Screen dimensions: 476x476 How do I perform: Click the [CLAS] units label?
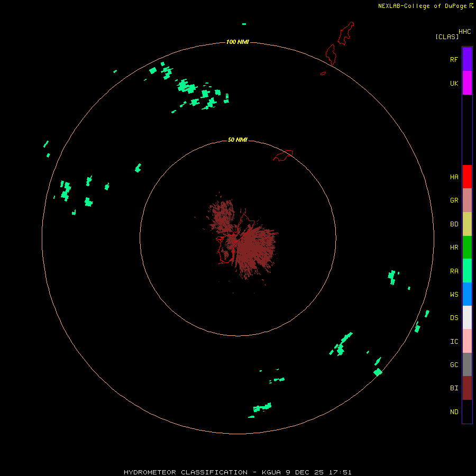pyautogui.click(x=447, y=36)
